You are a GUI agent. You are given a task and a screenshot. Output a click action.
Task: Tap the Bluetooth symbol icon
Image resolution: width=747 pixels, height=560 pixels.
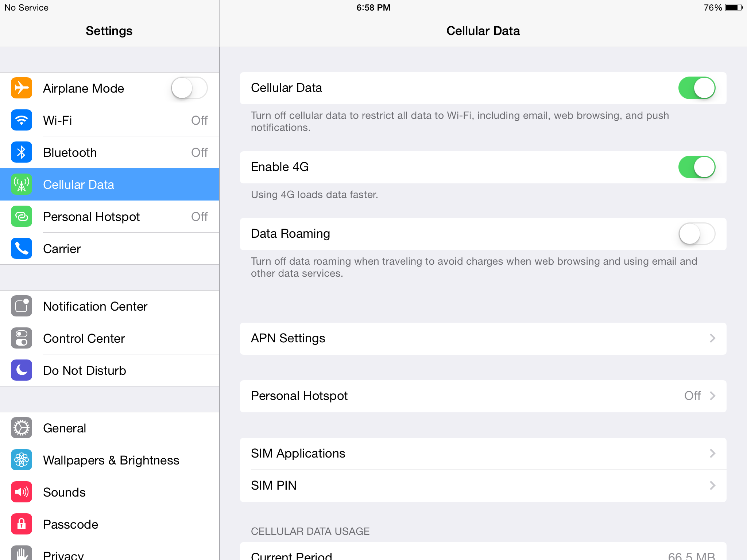(22, 152)
